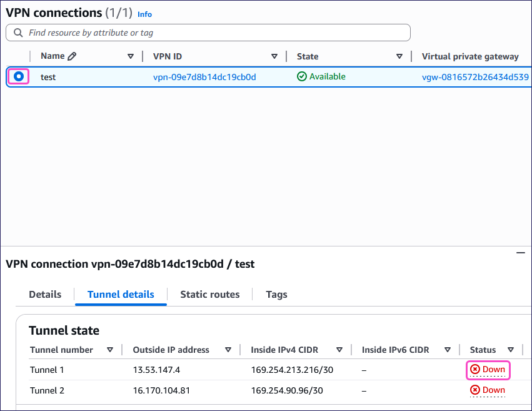
Task: Sort tunnels by Status column arrow
Action: coord(510,350)
